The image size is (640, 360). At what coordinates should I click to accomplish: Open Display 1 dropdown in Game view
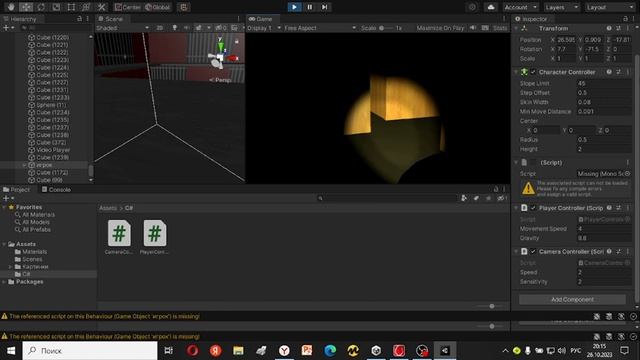[264, 28]
